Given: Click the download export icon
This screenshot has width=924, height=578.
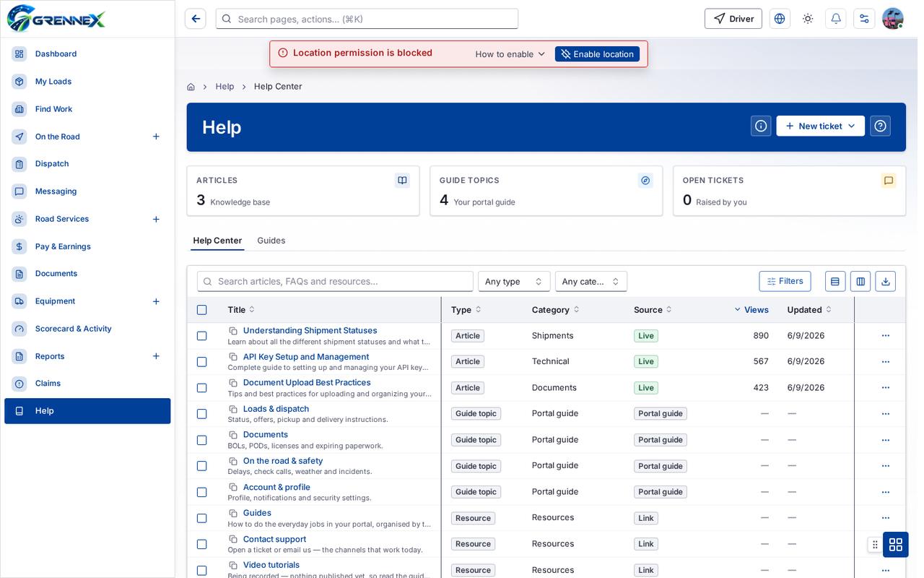Looking at the screenshot, I should click(886, 281).
